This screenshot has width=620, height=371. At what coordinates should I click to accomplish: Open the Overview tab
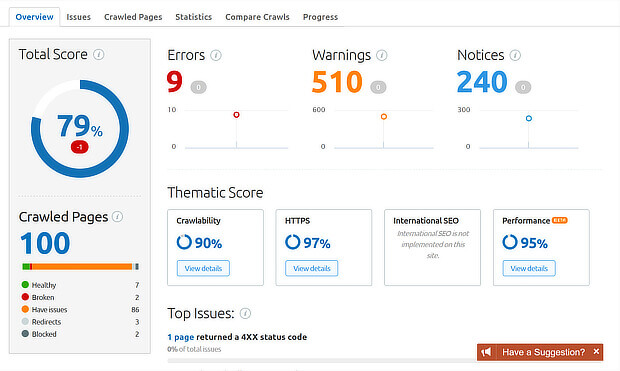[34, 17]
